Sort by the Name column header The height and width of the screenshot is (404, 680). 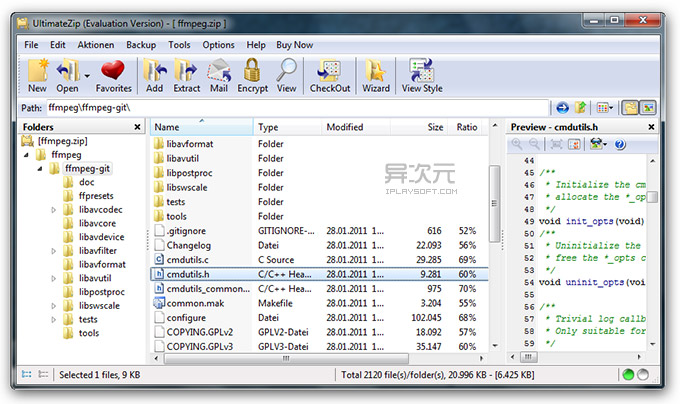click(x=202, y=127)
